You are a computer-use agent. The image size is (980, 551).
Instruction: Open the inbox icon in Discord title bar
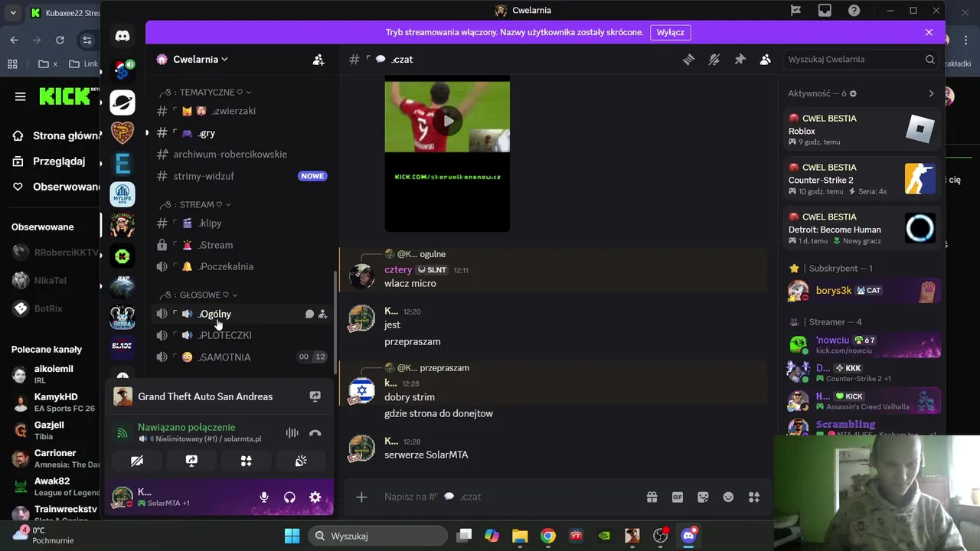click(x=825, y=11)
